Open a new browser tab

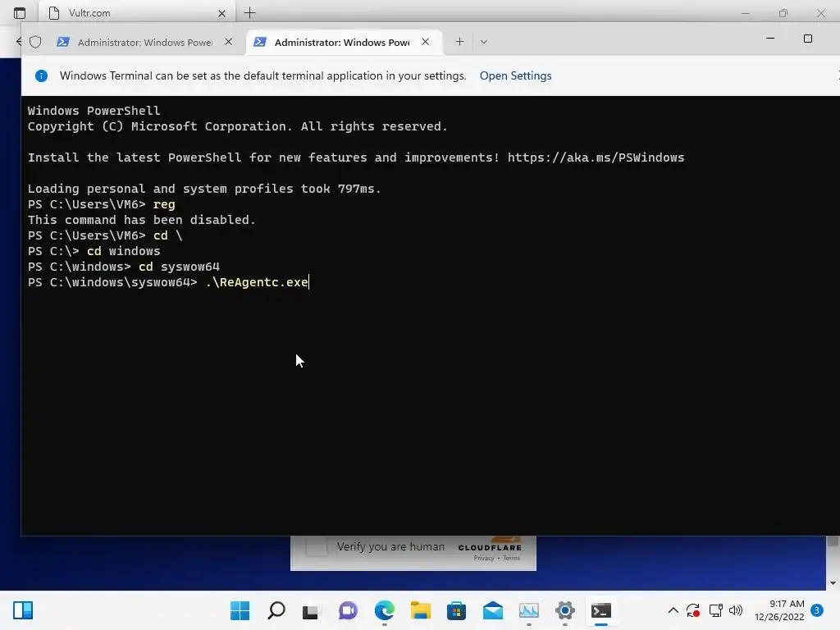[x=249, y=13]
